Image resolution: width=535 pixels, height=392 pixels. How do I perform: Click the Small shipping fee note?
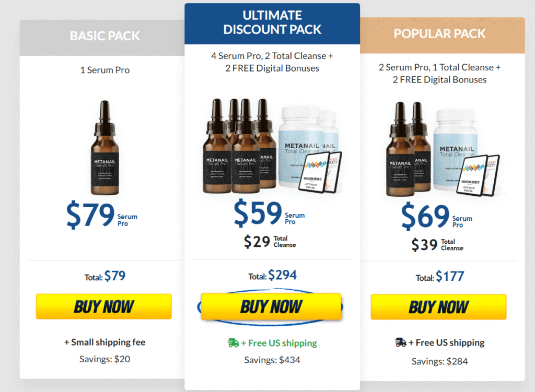click(x=104, y=342)
